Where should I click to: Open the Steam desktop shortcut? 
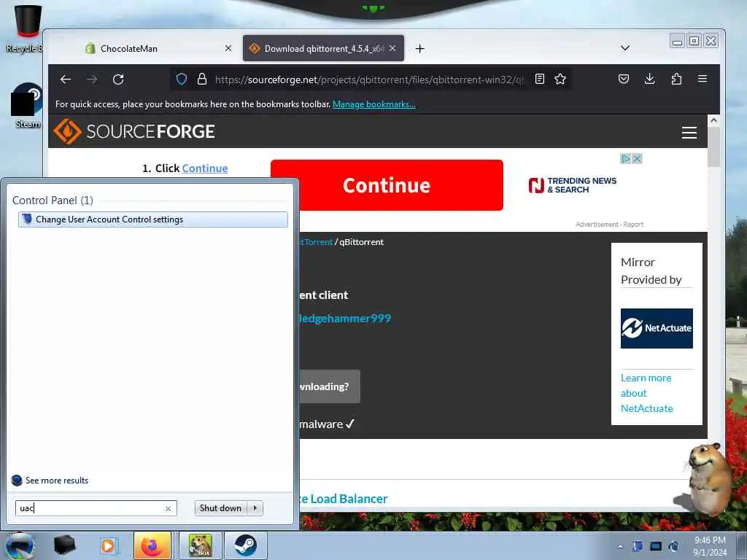[x=27, y=106]
